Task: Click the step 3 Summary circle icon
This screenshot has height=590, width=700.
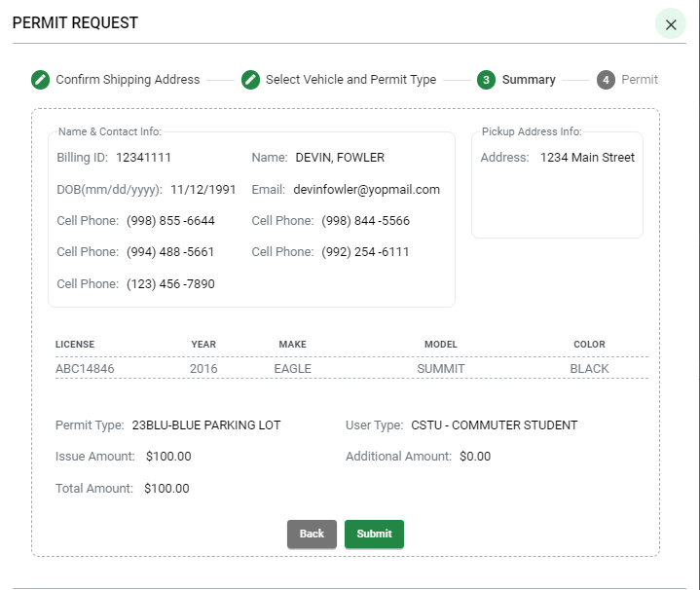Action: click(x=486, y=80)
